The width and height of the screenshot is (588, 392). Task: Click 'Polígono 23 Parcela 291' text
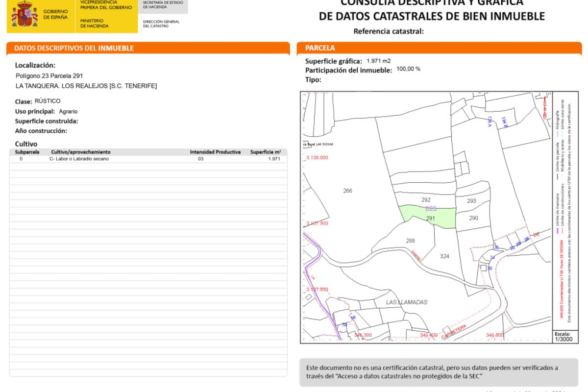coord(49,76)
